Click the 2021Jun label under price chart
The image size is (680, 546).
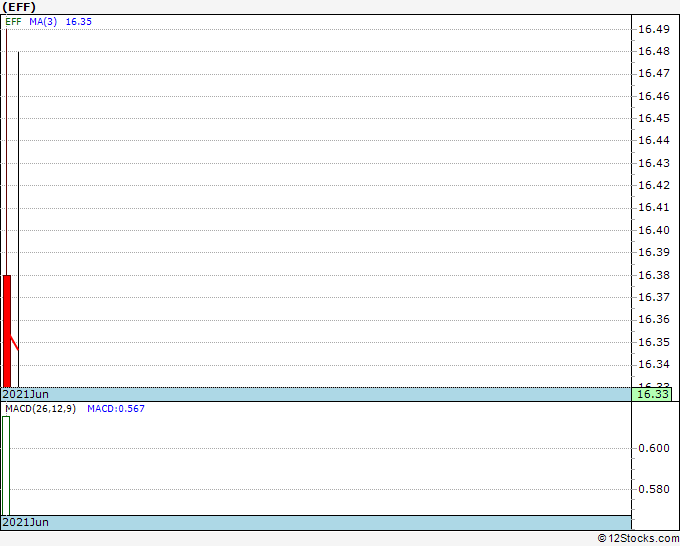(x=25, y=394)
